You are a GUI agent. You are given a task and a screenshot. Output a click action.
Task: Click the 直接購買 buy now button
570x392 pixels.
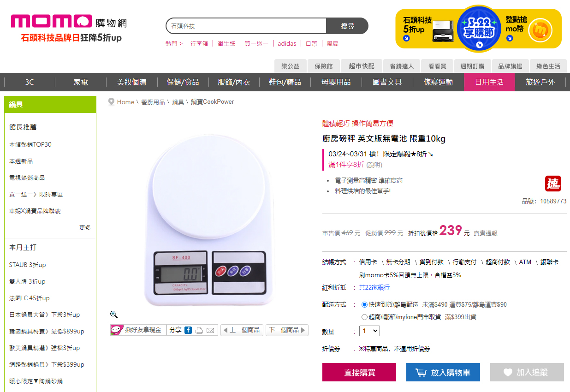[x=359, y=373]
